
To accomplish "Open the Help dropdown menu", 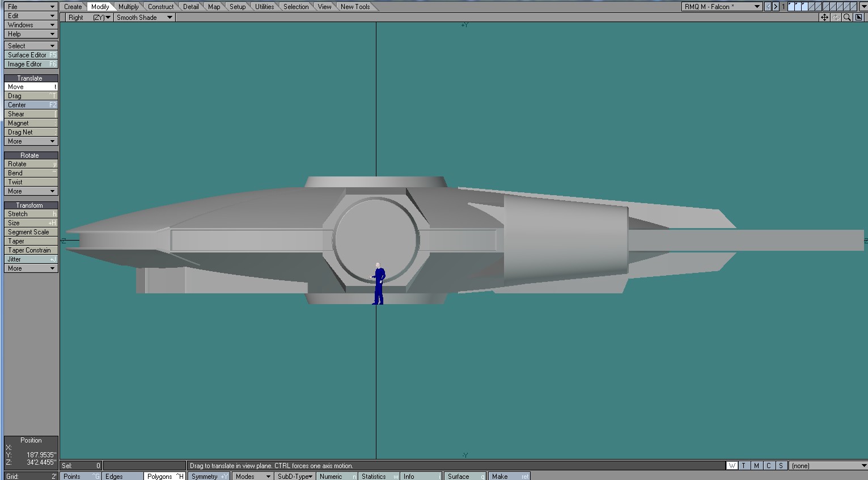I will tap(31, 34).
